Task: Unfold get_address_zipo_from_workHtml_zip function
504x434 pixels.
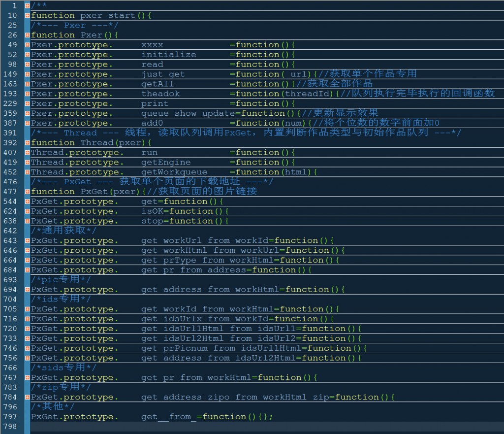Action: pyautogui.click(x=27, y=398)
